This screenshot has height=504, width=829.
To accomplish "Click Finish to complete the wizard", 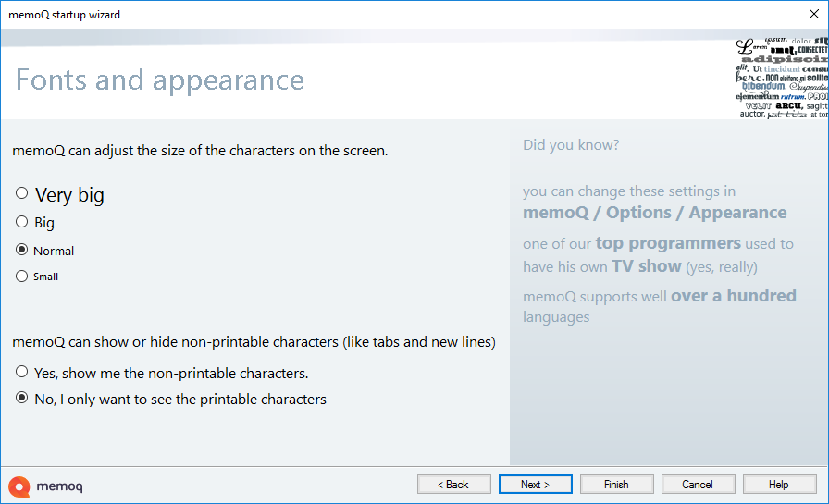I will click(616, 485).
